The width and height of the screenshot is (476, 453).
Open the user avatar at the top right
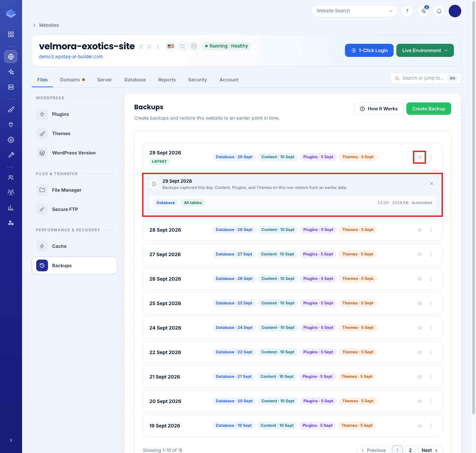(x=455, y=11)
